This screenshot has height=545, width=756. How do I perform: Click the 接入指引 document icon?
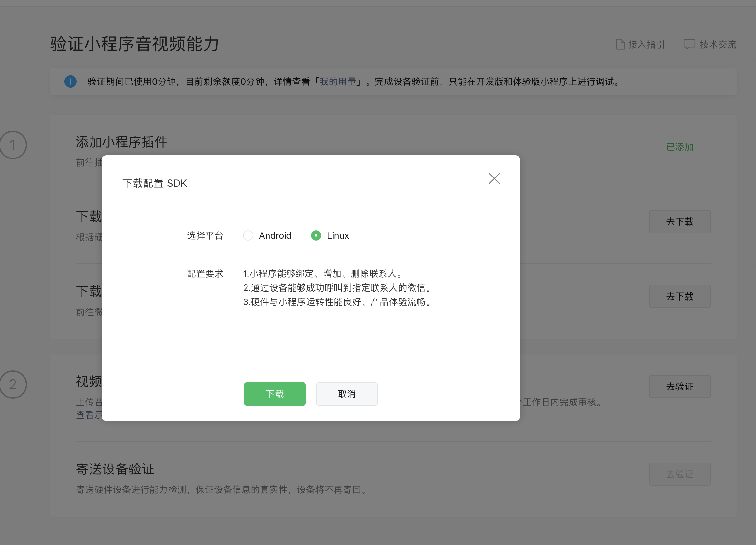click(620, 44)
